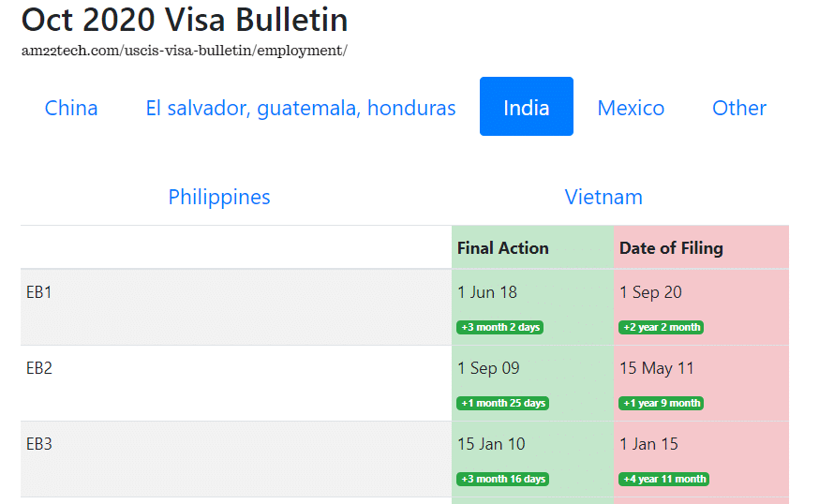Click the +1 year 9 month badge

pyautogui.click(x=662, y=403)
